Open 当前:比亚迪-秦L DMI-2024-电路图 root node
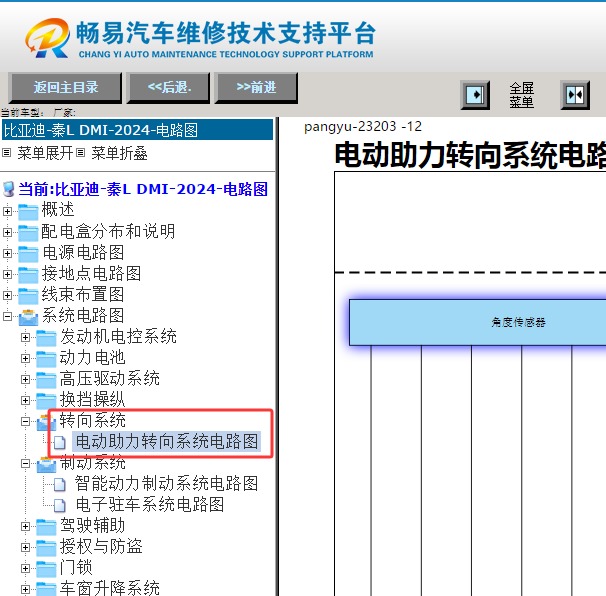The width and height of the screenshot is (606, 596). (x=143, y=189)
